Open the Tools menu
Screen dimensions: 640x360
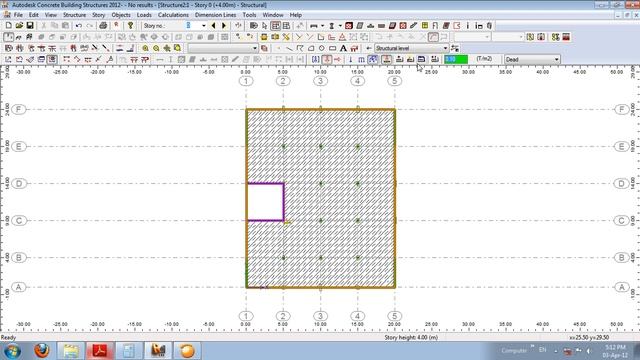(249, 15)
